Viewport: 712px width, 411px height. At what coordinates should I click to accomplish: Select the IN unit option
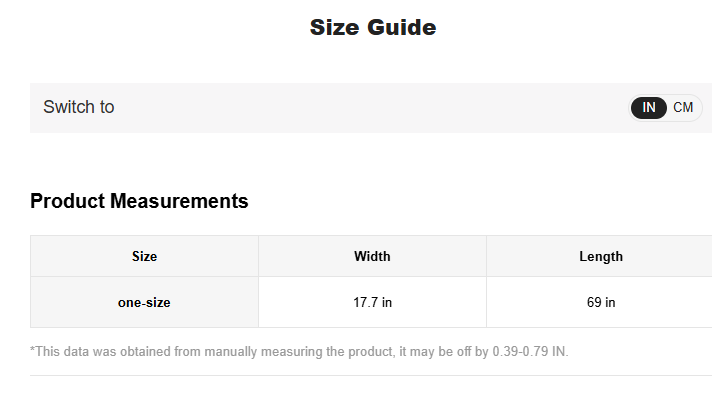point(649,108)
